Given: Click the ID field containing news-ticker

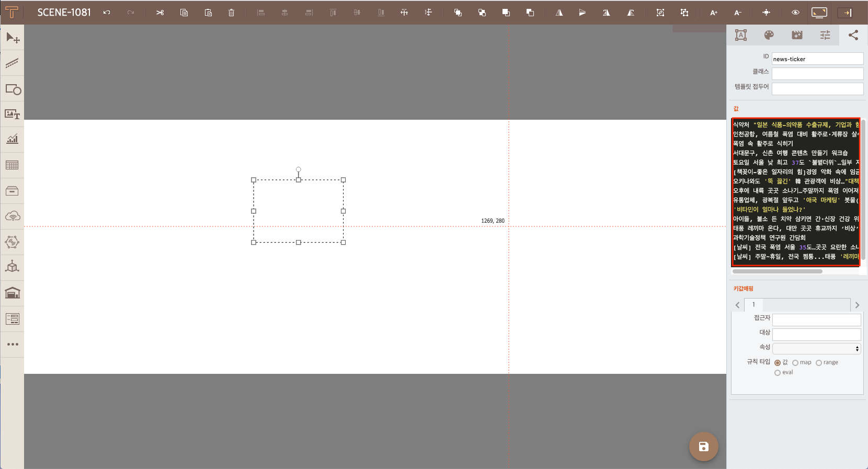Looking at the screenshot, I should point(818,59).
